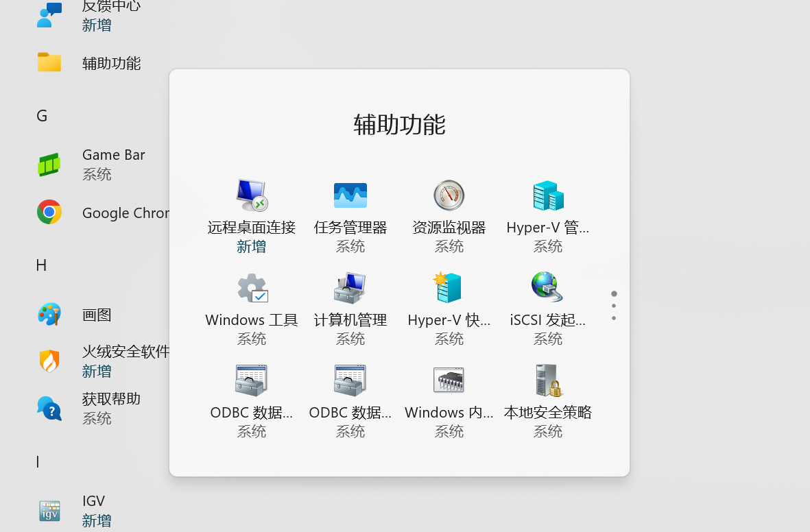Click the 画图 name text
Screen dimensions: 810x532
click(97, 315)
